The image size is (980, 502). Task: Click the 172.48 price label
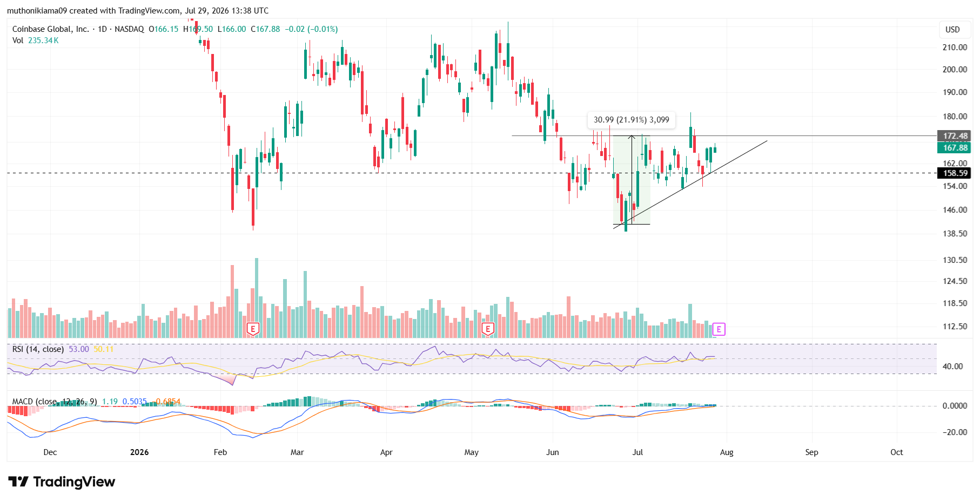point(955,136)
